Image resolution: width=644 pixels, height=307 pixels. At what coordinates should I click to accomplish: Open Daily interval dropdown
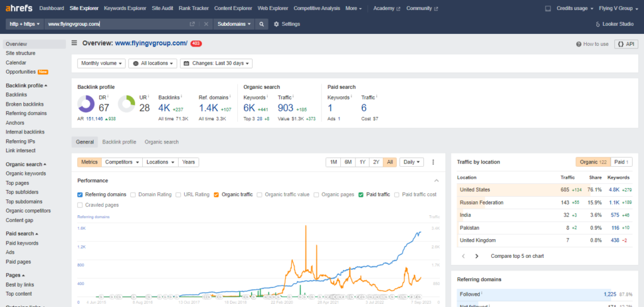[411, 162]
